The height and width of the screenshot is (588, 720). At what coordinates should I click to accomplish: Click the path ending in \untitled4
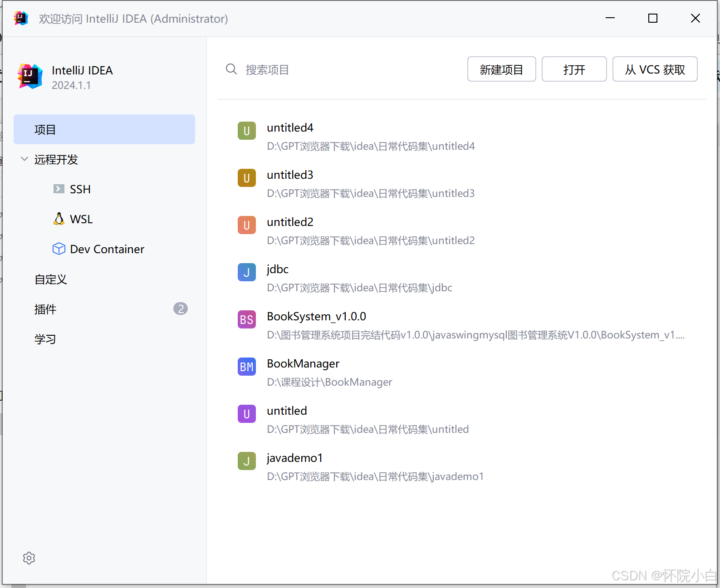coord(371,146)
